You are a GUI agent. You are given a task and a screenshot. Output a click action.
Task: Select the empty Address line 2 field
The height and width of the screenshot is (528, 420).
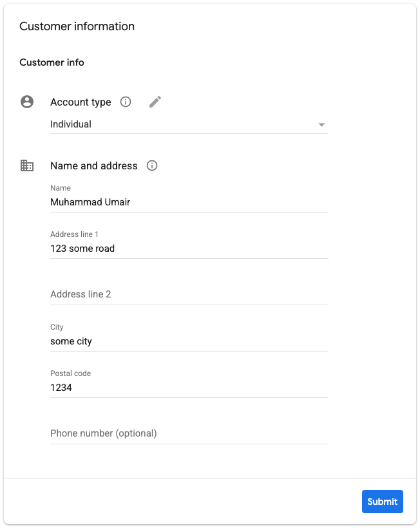point(188,294)
